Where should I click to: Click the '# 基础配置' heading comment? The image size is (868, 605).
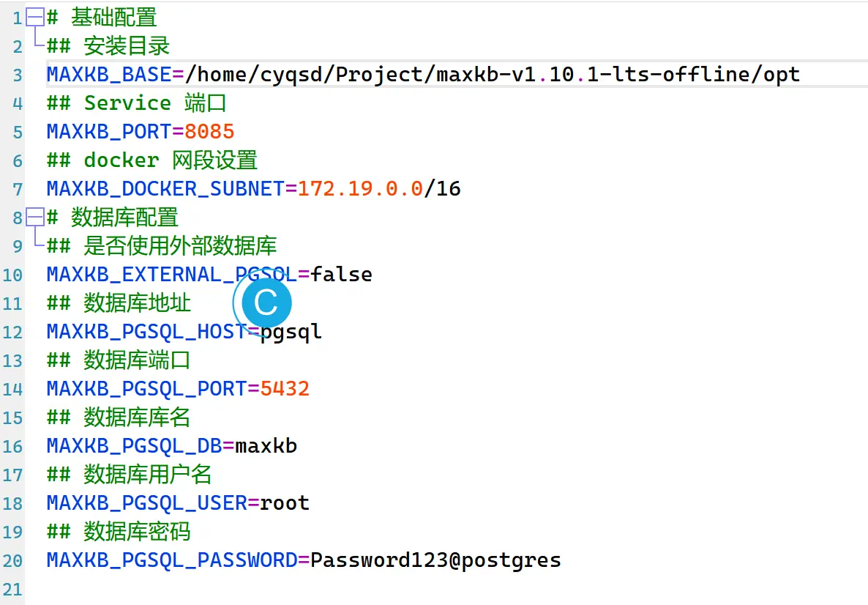pyautogui.click(x=102, y=17)
